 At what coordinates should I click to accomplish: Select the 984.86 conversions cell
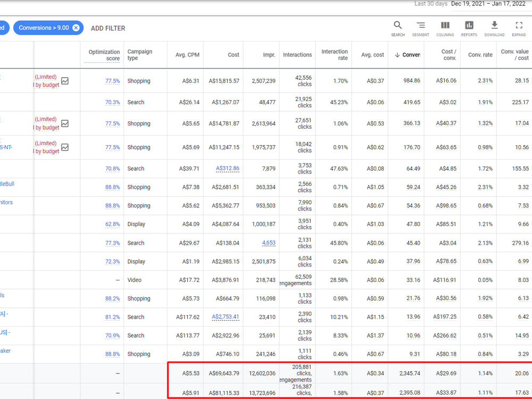click(412, 81)
